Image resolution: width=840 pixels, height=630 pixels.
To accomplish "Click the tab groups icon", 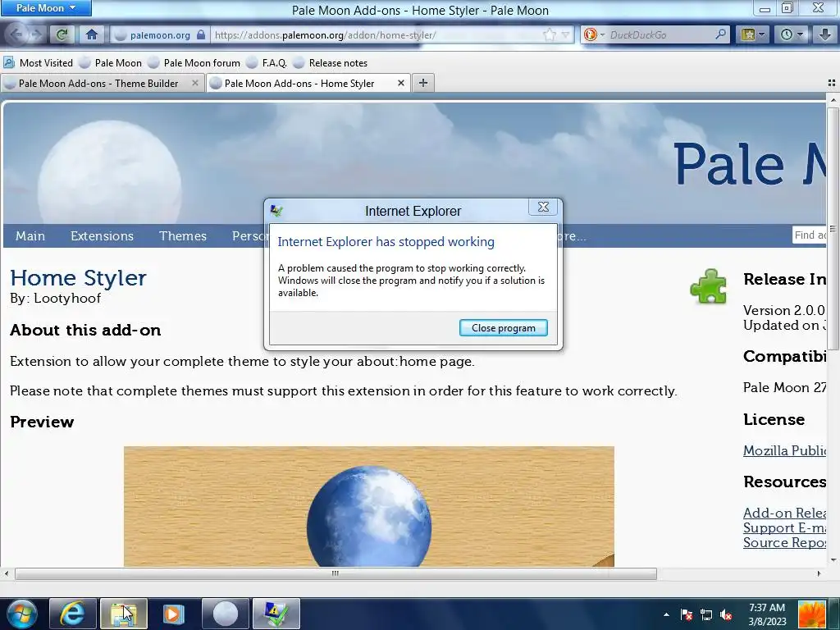I will (x=832, y=83).
